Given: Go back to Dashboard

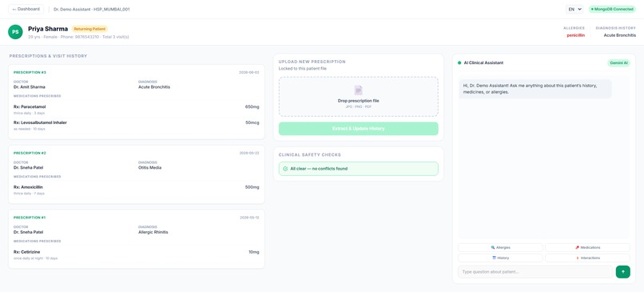Looking at the screenshot, I should point(26,9).
